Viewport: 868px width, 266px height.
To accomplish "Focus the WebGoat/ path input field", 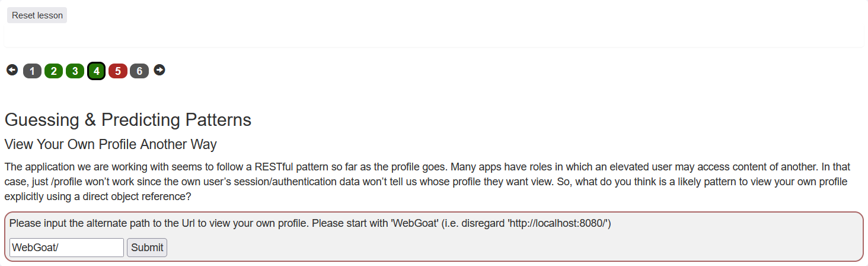I will coord(66,248).
